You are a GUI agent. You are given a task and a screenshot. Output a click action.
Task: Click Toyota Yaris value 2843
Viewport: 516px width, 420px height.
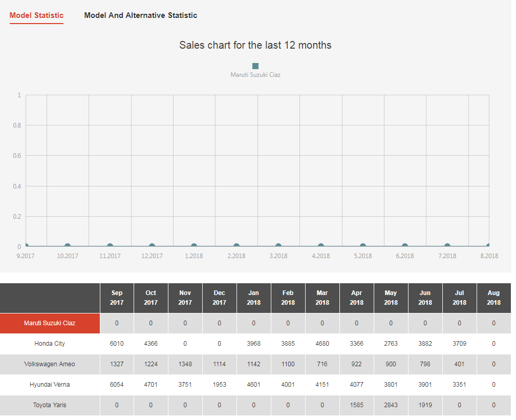391,405
